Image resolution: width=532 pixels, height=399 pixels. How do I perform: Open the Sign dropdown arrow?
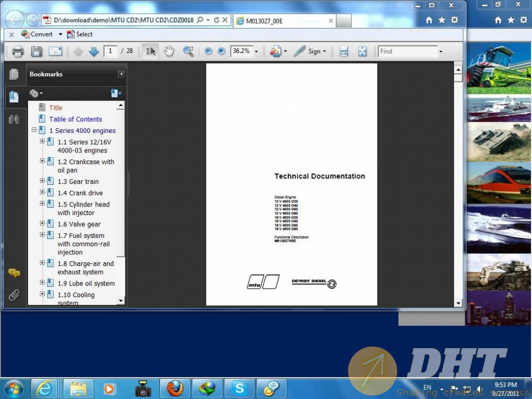click(324, 51)
